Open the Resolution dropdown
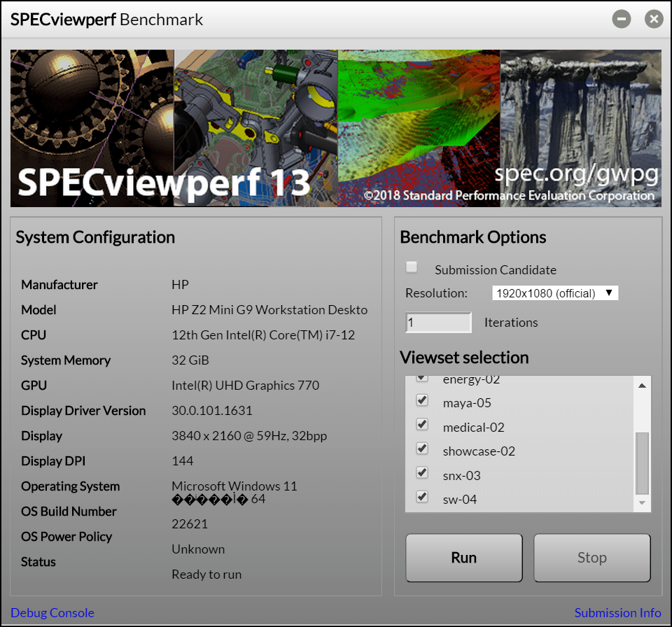This screenshot has width=672, height=627. click(555, 293)
